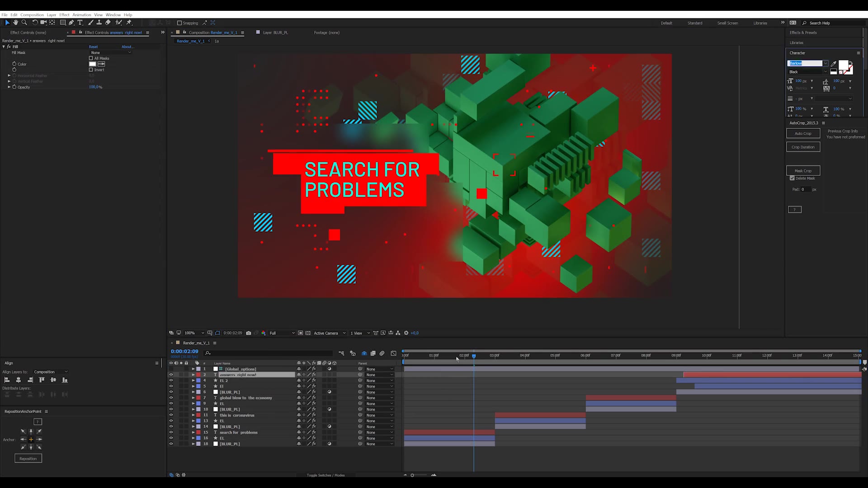Screen dimensions: 868x488
Task: Open the Fill Color white swatch
Action: [x=93, y=64]
